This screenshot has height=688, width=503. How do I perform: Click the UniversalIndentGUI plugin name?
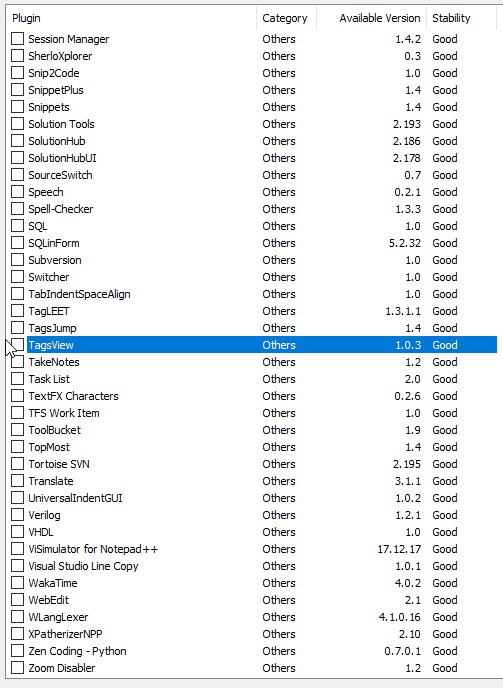pos(75,498)
